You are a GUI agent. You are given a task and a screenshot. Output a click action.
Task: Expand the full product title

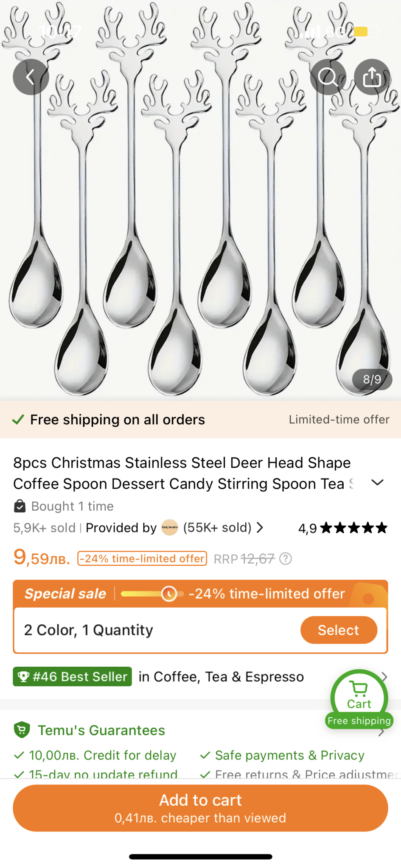point(377,483)
